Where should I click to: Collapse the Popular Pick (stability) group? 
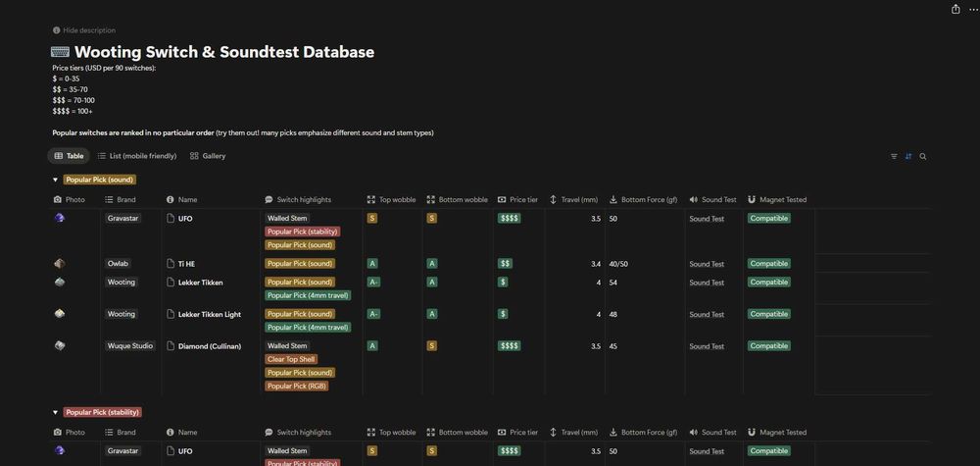tap(55, 412)
